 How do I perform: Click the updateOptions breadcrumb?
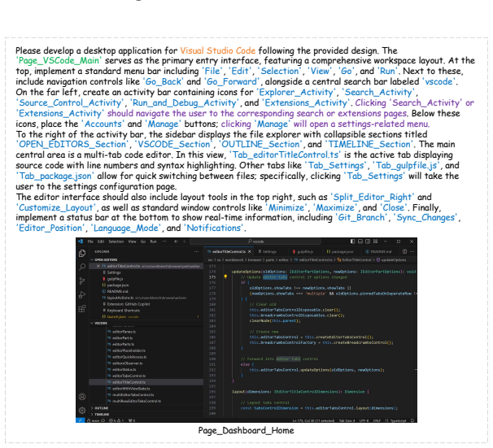pyautogui.click(x=391, y=260)
